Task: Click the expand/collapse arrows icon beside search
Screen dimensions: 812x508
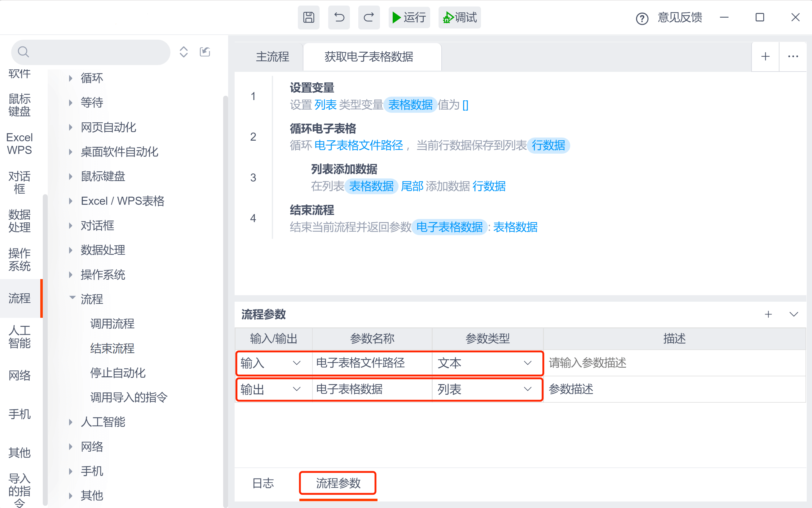Action: point(183,52)
